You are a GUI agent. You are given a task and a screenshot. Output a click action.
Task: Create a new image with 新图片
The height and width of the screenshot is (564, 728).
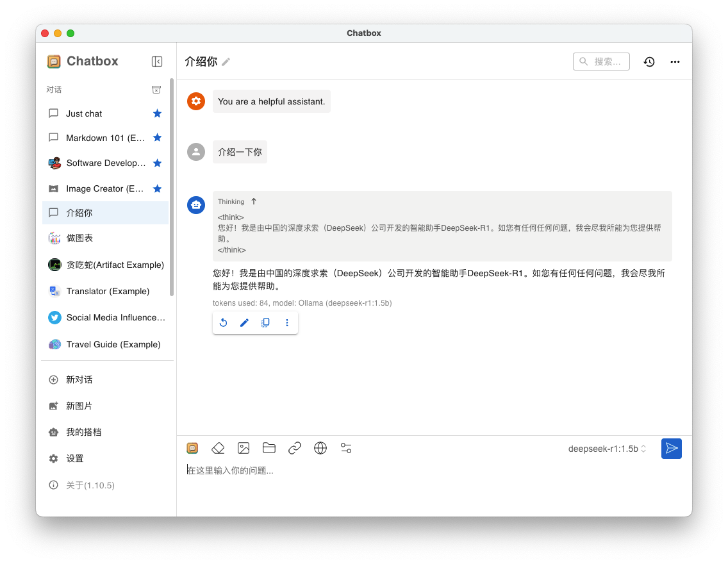tap(105, 406)
